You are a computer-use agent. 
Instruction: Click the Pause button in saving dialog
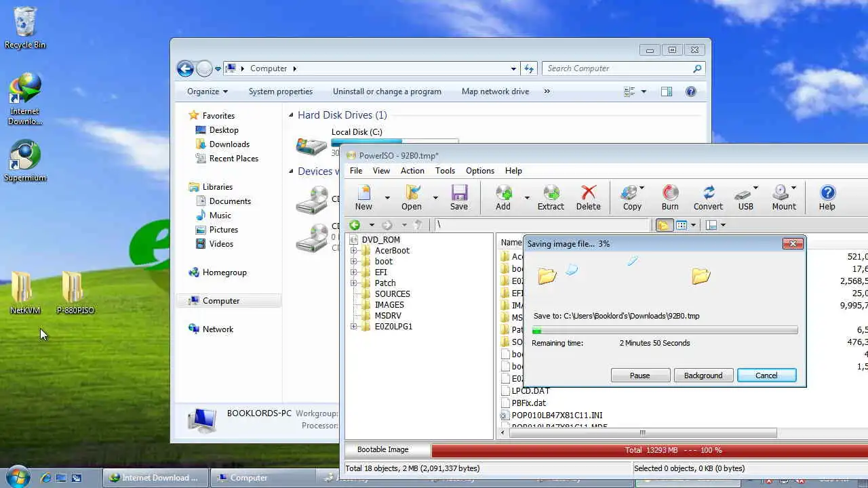[x=640, y=375]
